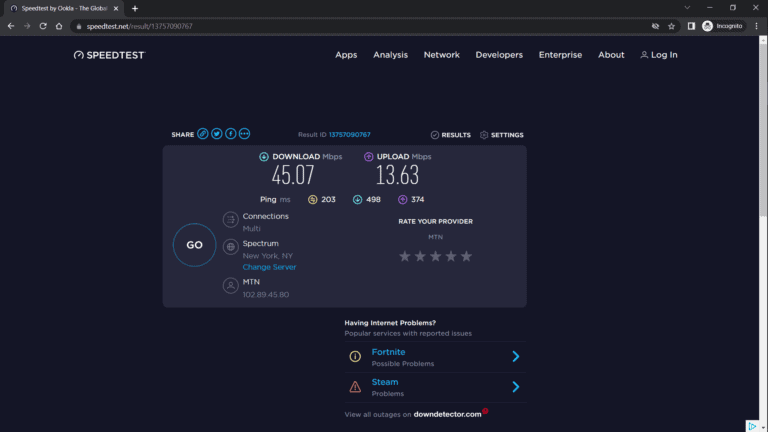Bookmark this page with the star icon
Viewport: 768px width, 432px height.
pyautogui.click(x=671, y=26)
